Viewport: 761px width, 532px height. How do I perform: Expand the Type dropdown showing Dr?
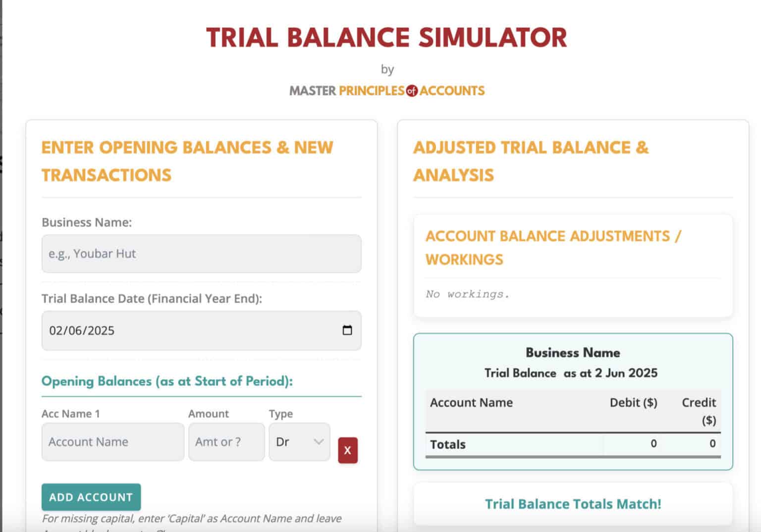tap(299, 442)
